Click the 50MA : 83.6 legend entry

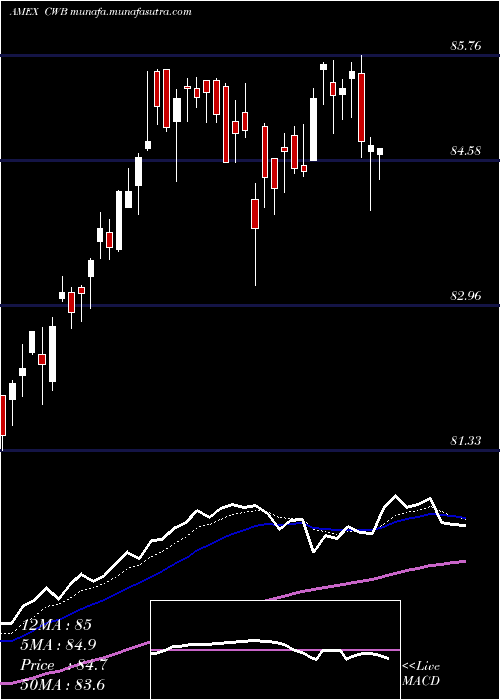62,685
